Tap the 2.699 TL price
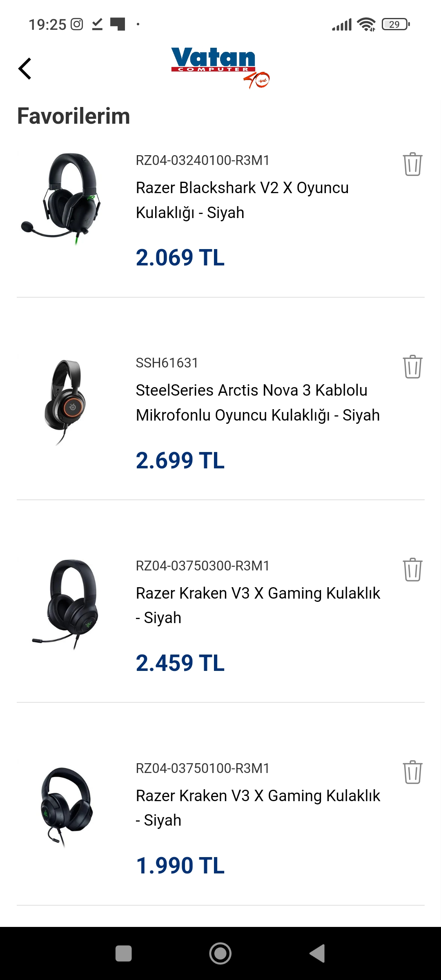 (180, 460)
